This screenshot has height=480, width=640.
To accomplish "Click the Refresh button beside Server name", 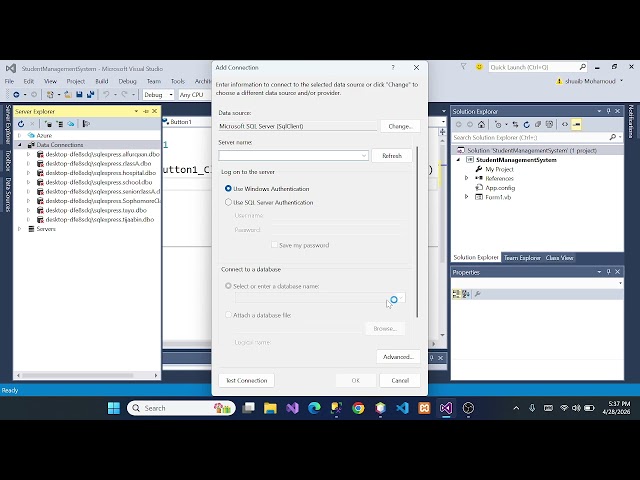I will (392, 156).
